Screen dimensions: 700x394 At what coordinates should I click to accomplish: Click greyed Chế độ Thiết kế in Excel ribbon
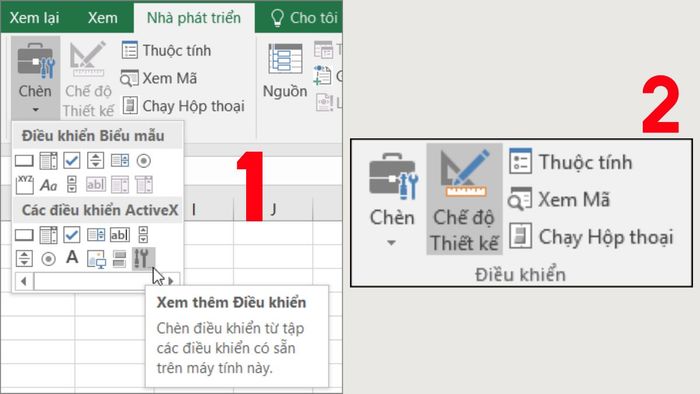click(x=88, y=80)
